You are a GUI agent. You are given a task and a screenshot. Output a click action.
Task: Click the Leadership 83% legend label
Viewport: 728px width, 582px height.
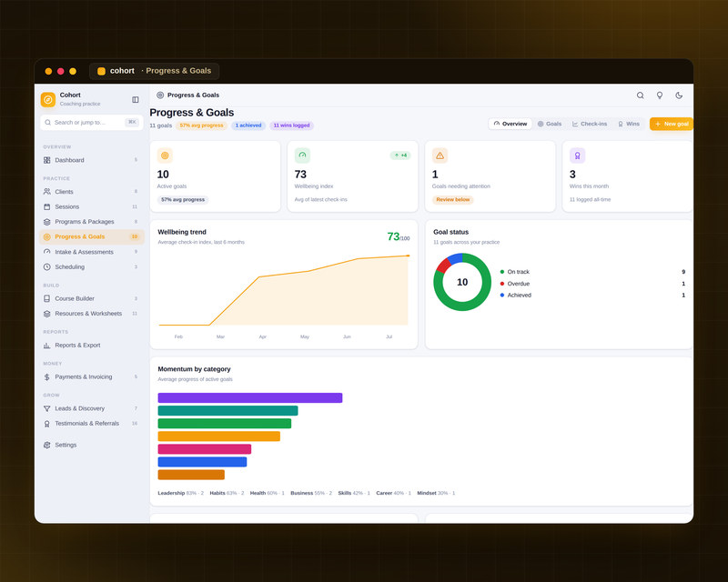180,493
